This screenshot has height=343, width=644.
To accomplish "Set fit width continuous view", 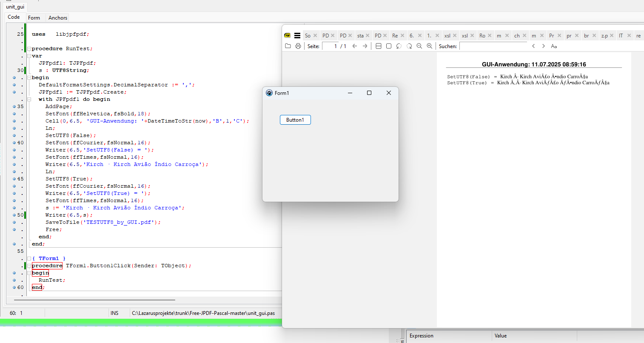I will (x=379, y=46).
